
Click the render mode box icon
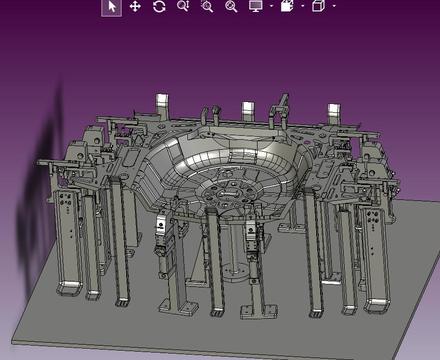pos(287,6)
